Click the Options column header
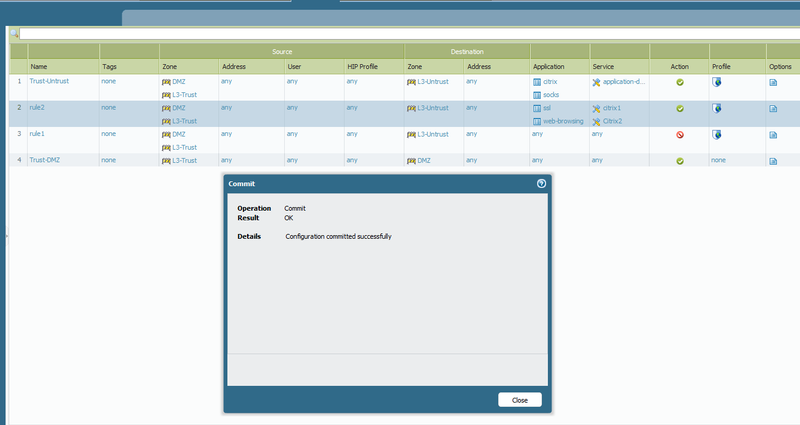 pos(780,66)
